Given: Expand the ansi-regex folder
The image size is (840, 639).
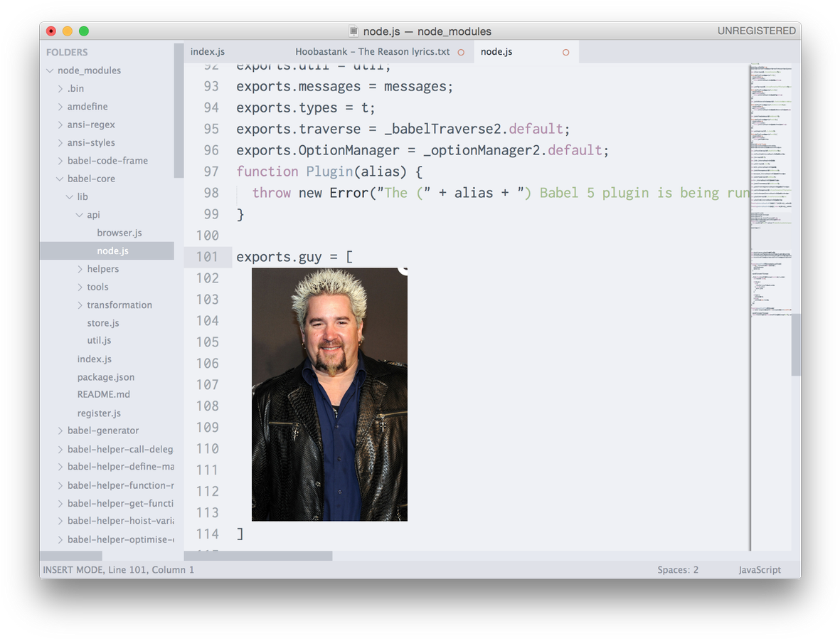Looking at the screenshot, I should pos(60,125).
